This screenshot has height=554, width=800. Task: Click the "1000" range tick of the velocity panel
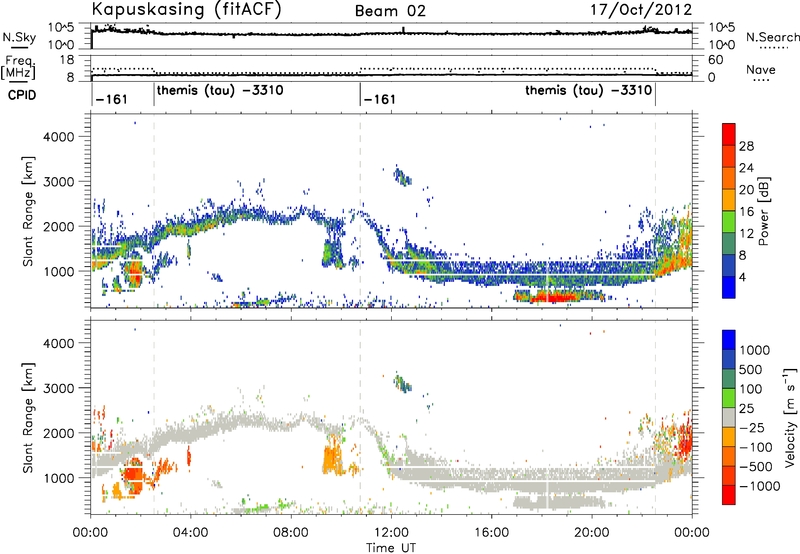click(58, 478)
